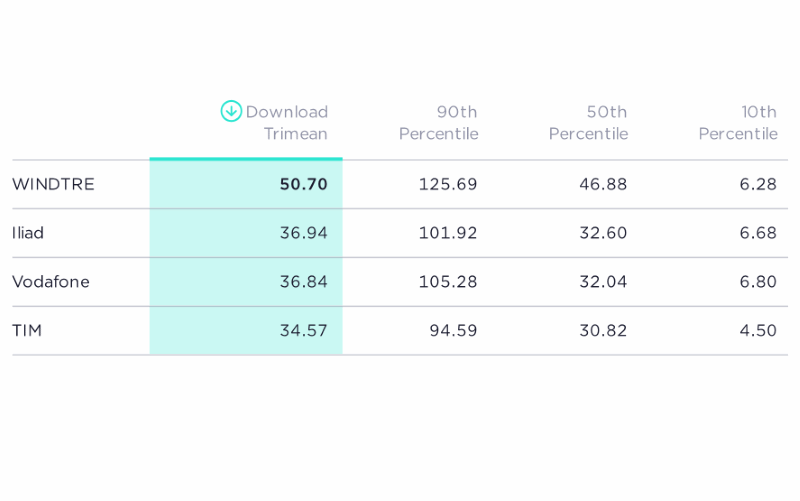Select the 94.59 value for TIM
Viewport: 800px width, 501px height.
click(453, 331)
